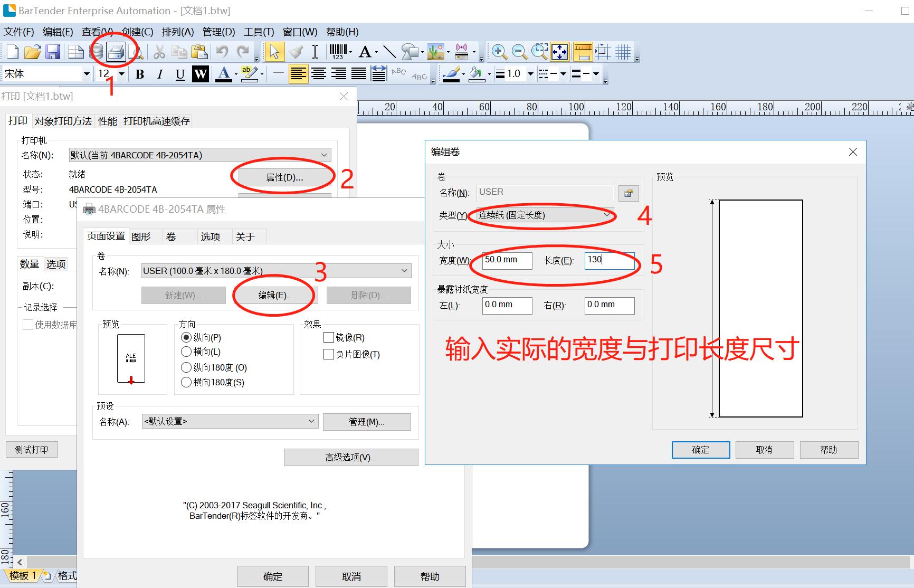Click the line color brush swatch
The width and height of the screenshot is (914, 588).
[x=451, y=74]
